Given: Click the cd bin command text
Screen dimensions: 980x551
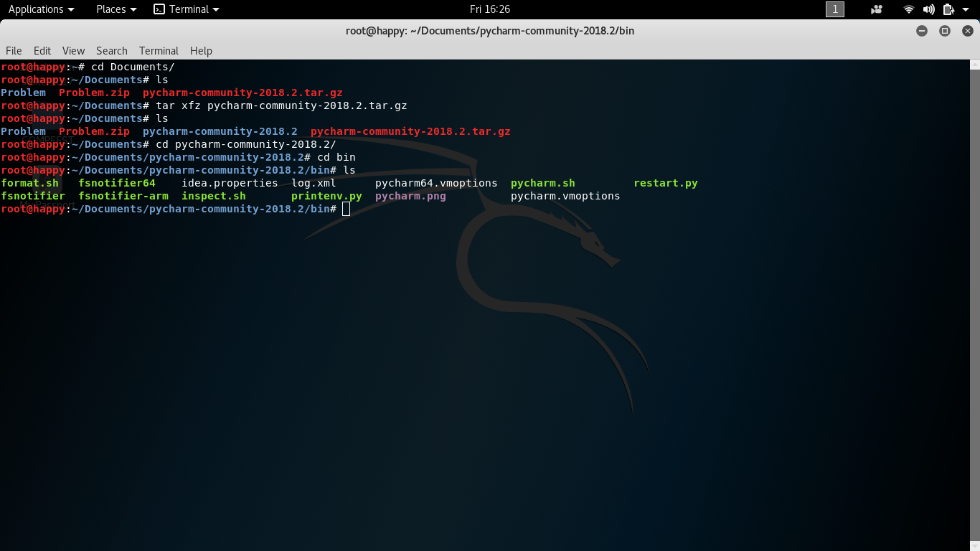Looking at the screenshot, I should click(x=336, y=157).
